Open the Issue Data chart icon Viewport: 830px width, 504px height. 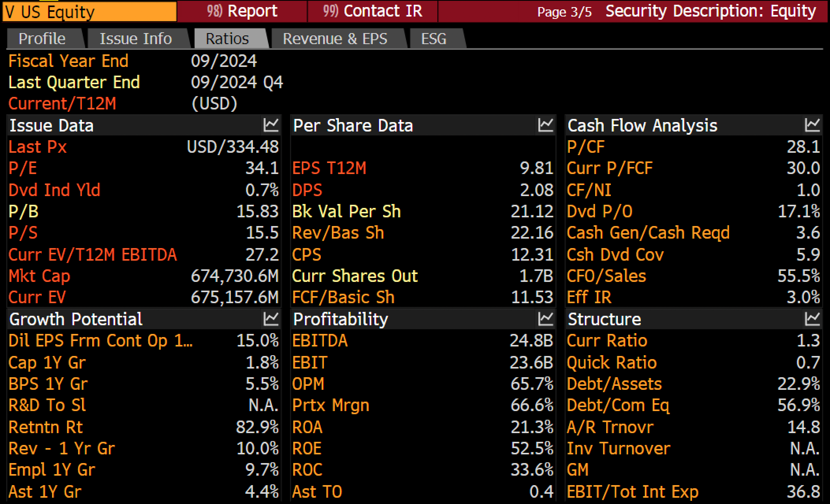[x=271, y=125]
